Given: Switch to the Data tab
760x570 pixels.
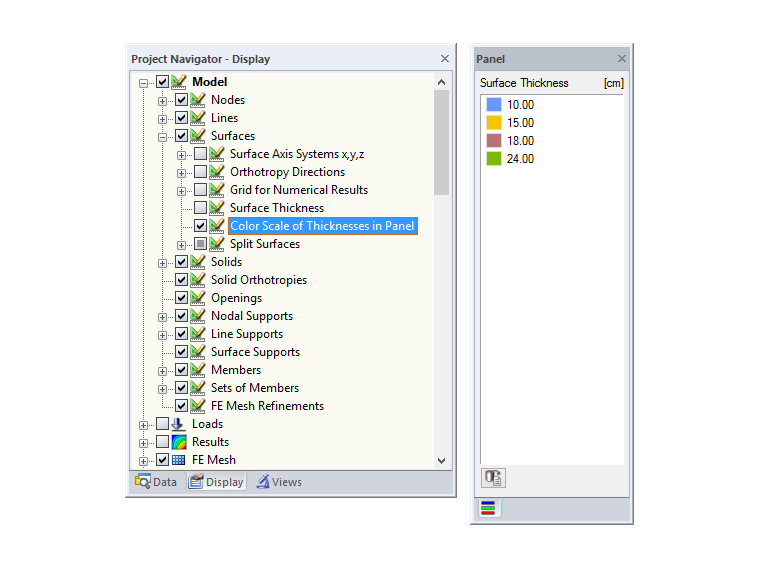Looking at the screenshot, I should point(156,482).
